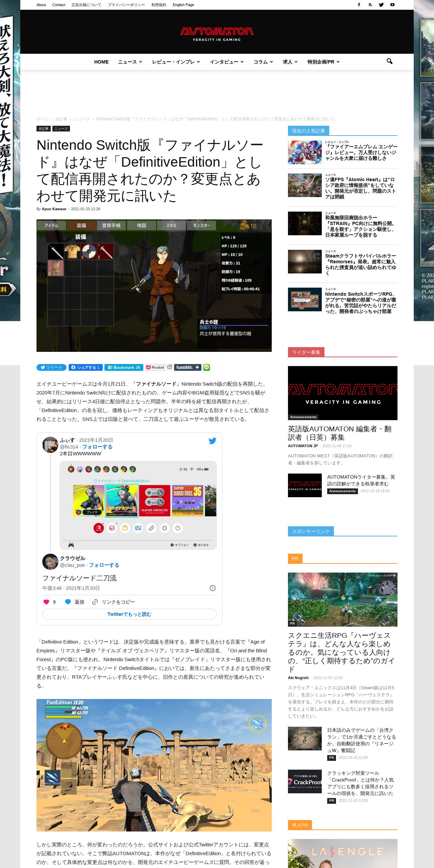
Task: Like the tweet via the heart icon
Action: point(46,602)
